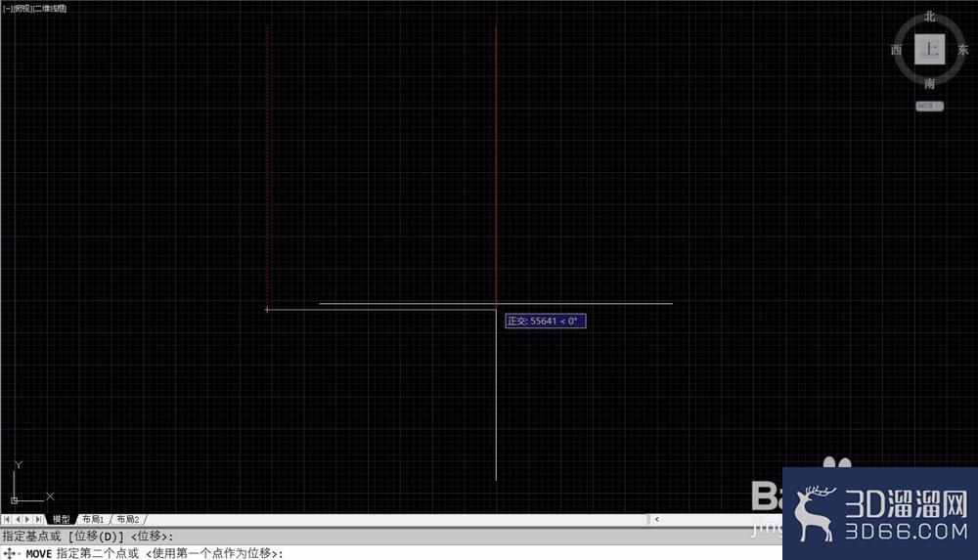Switch to the 模型 tab
This screenshot has width=978, height=560.
pyautogui.click(x=61, y=519)
